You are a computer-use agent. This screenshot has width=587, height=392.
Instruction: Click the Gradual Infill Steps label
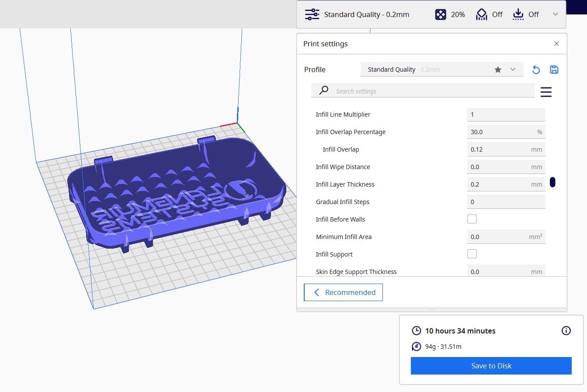click(x=343, y=202)
